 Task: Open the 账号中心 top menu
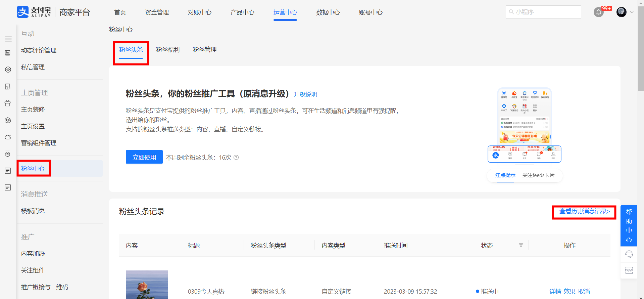coord(371,12)
